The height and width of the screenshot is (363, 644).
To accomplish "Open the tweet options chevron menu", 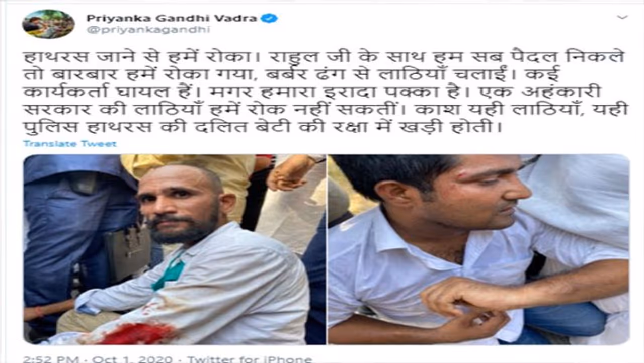I will [622, 17].
